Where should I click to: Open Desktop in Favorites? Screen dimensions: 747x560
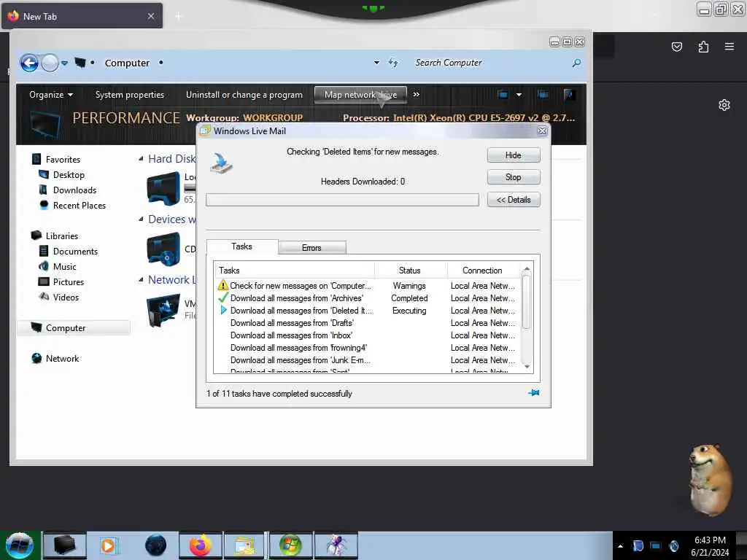(69, 175)
